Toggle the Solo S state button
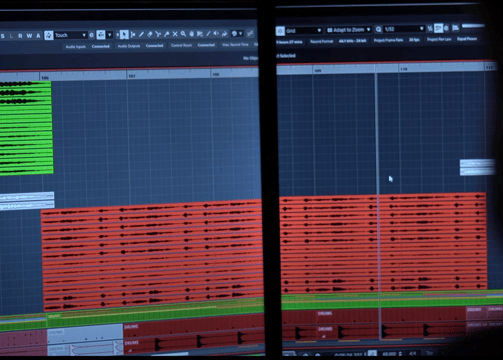The image size is (503, 360). pyautogui.click(x=3, y=36)
